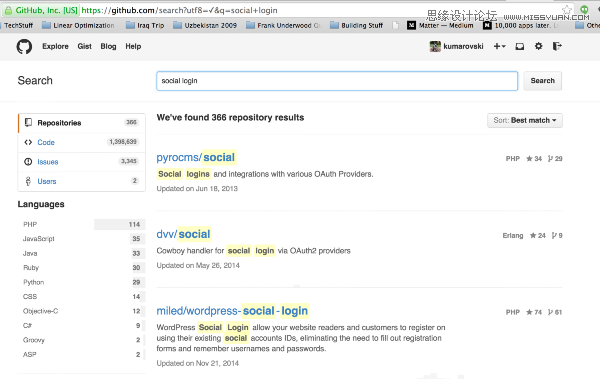Click fork count 9 on dvv/social

(557, 235)
